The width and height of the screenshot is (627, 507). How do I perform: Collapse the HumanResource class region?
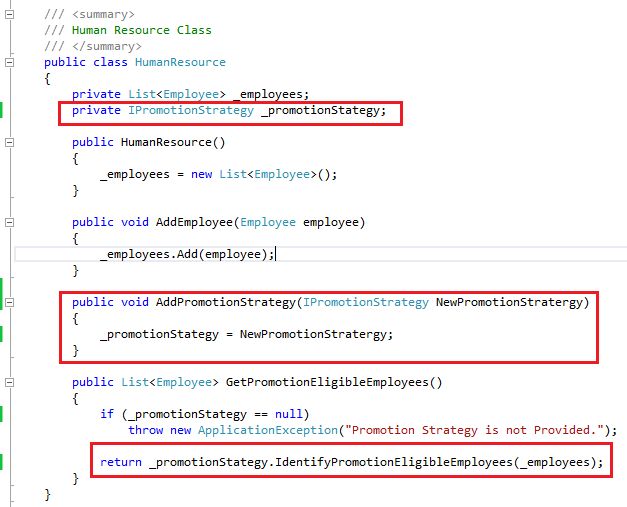[x=9, y=62]
